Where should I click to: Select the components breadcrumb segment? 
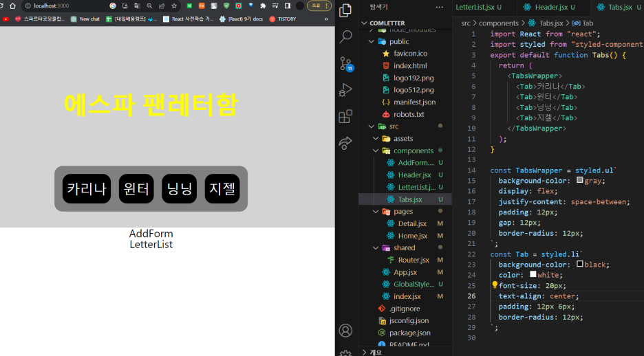coord(499,23)
